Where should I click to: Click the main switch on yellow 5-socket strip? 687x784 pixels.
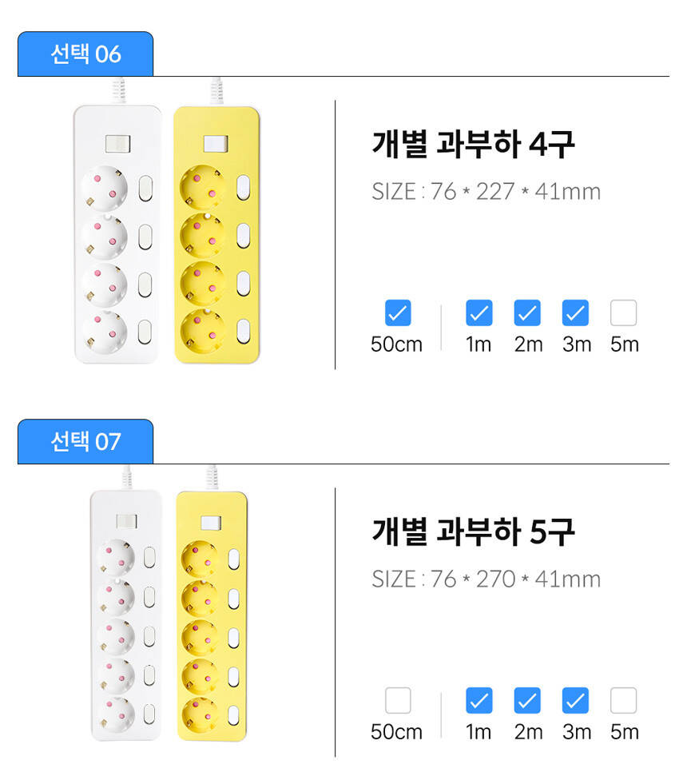[211, 523]
